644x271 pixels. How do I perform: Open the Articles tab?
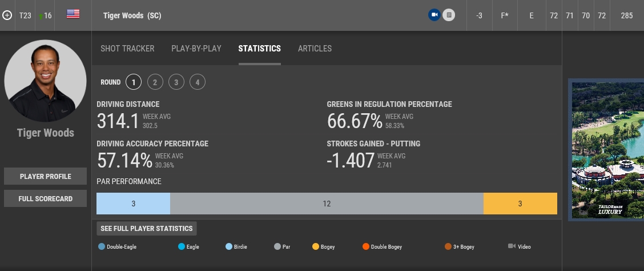315,49
